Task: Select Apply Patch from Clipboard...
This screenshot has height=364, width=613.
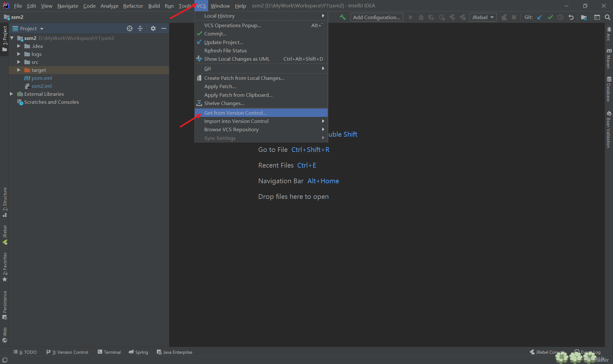Action: tap(261, 95)
